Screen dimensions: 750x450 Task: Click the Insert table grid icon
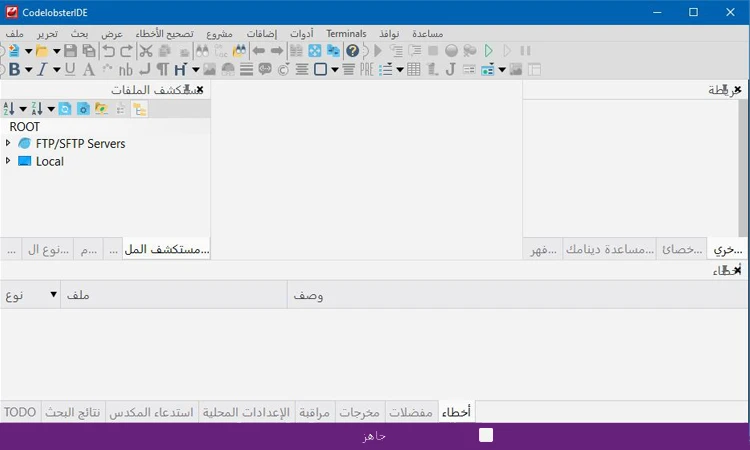pyautogui.click(x=414, y=70)
